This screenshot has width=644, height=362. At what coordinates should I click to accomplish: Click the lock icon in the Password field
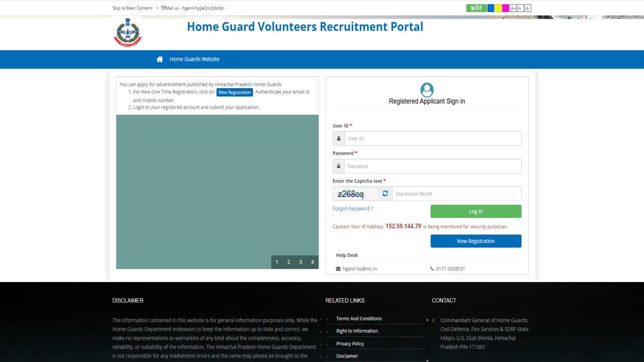[338, 166]
